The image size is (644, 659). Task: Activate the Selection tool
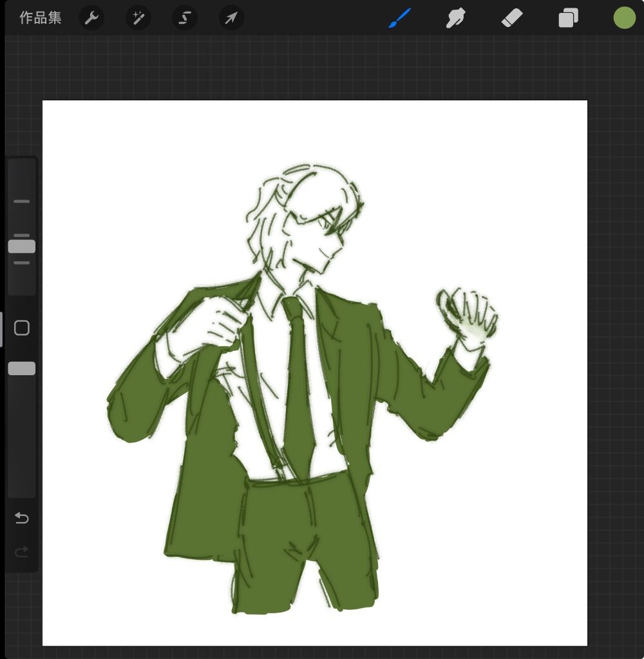coord(185,18)
